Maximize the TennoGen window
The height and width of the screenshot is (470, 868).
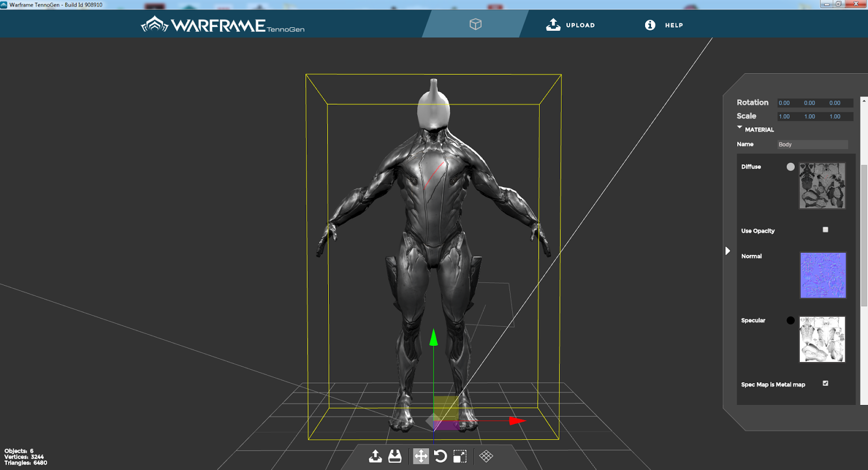coord(839,4)
